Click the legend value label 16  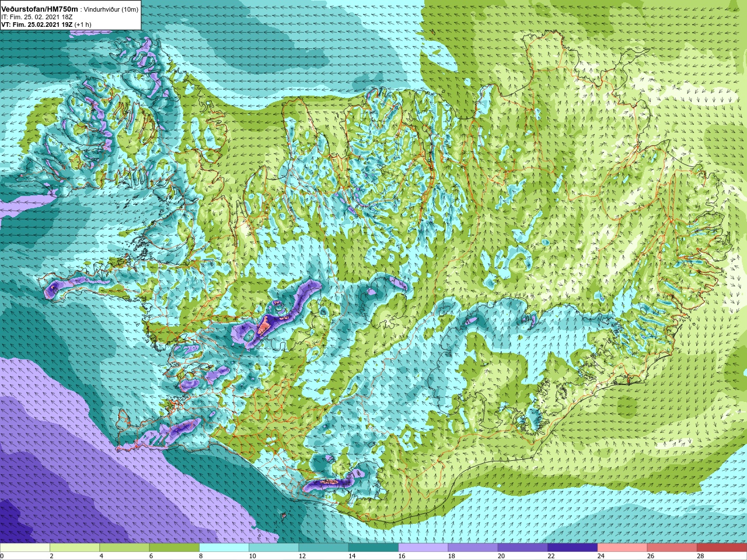pyautogui.click(x=402, y=556)
